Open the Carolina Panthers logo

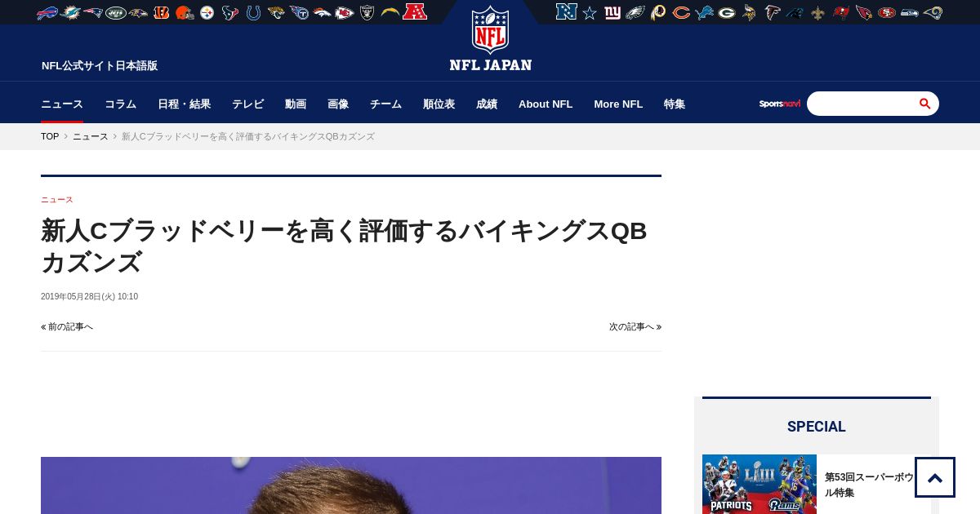pyautogui.click(x=795, y=12)
